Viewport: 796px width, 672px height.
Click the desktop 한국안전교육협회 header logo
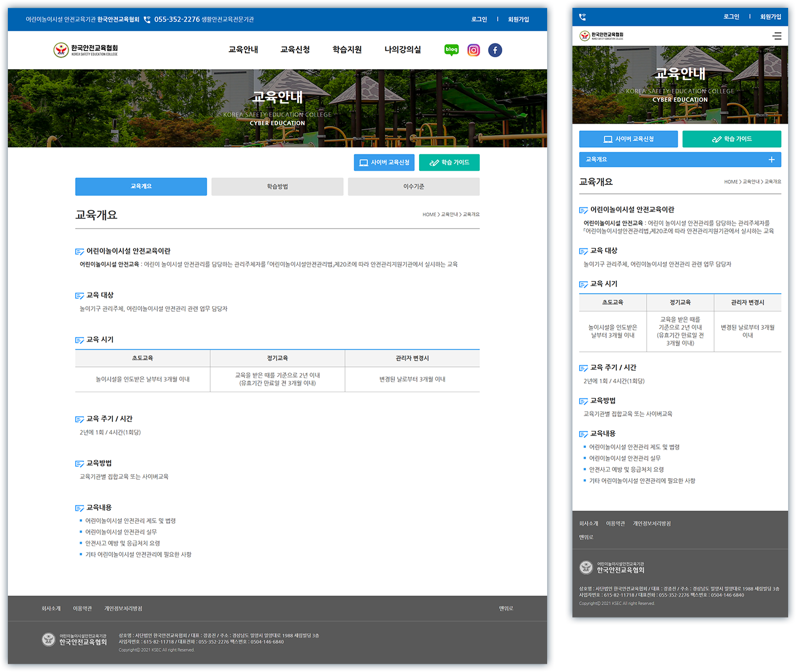tap(85, 50)
